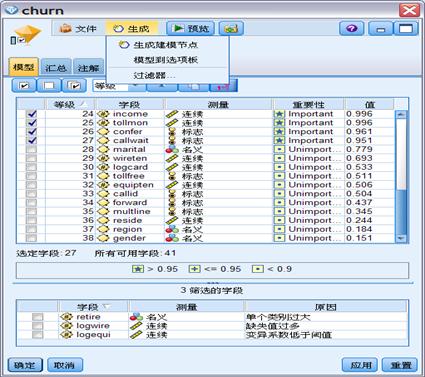Switch to the 注解 tab

pyautogui.click(x=88, y=68)
